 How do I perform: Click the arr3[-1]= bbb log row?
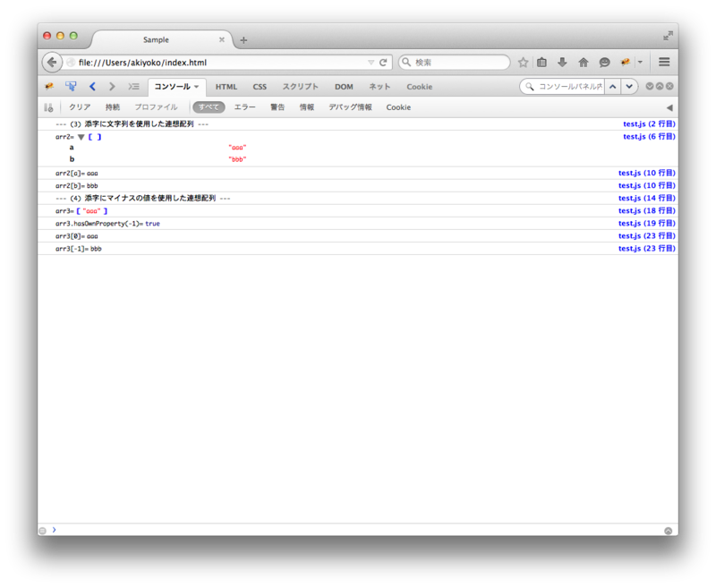(357, 249)
